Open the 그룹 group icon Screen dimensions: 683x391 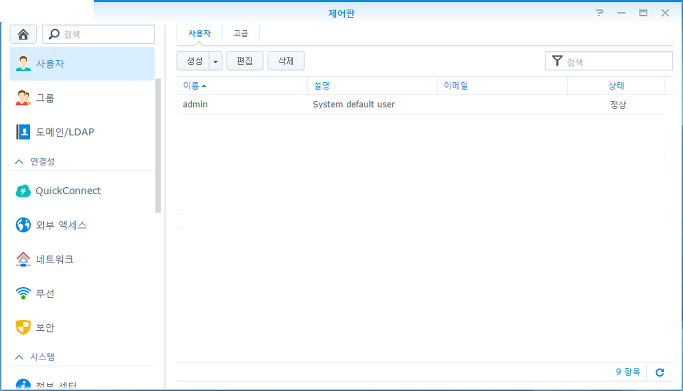coord(23,98)
